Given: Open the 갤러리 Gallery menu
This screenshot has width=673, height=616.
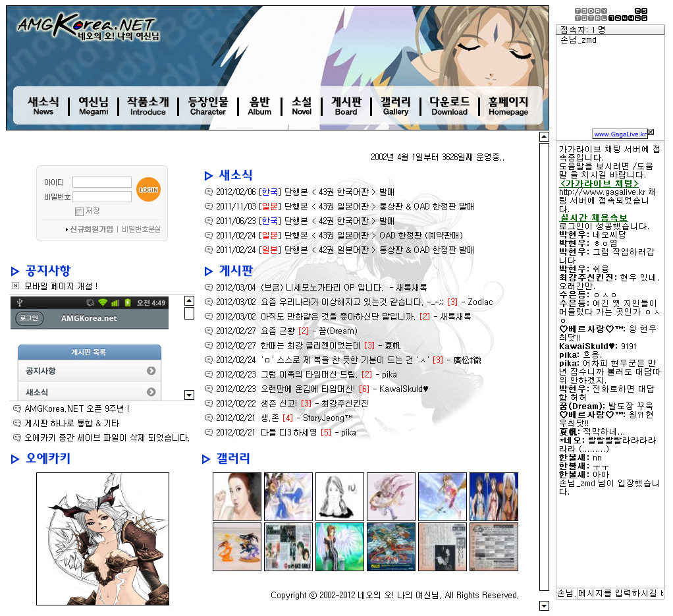Looking at the screenshot, I should pyautogui.click(x=396, y=105).
